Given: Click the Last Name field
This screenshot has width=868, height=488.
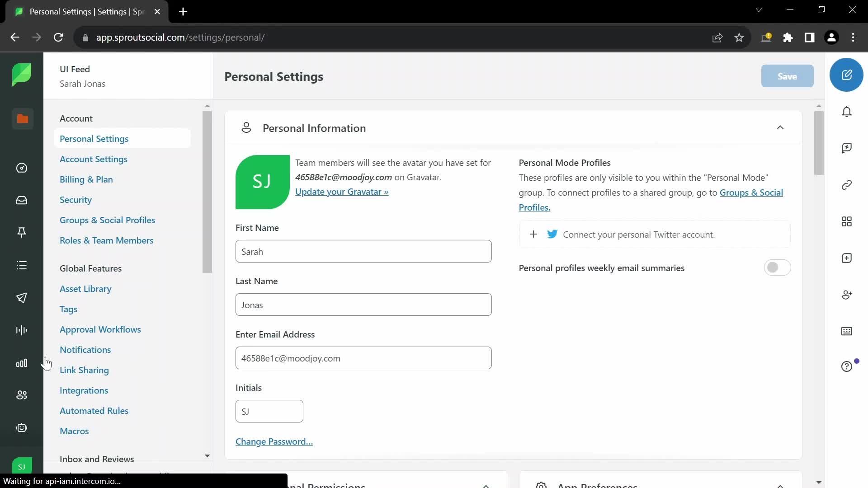Looking at the screenshot, I should coord(363,305).
